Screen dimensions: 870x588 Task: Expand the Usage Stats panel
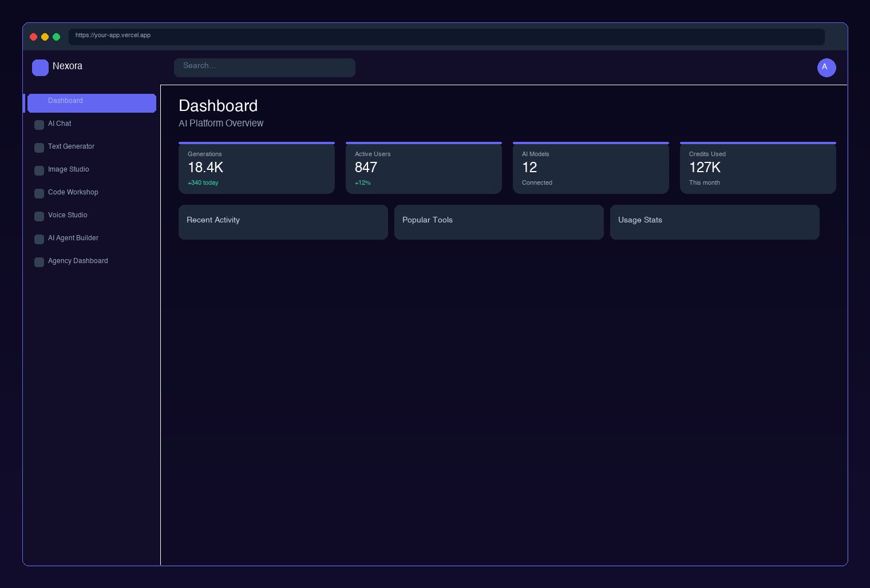[x=714, y=222]
